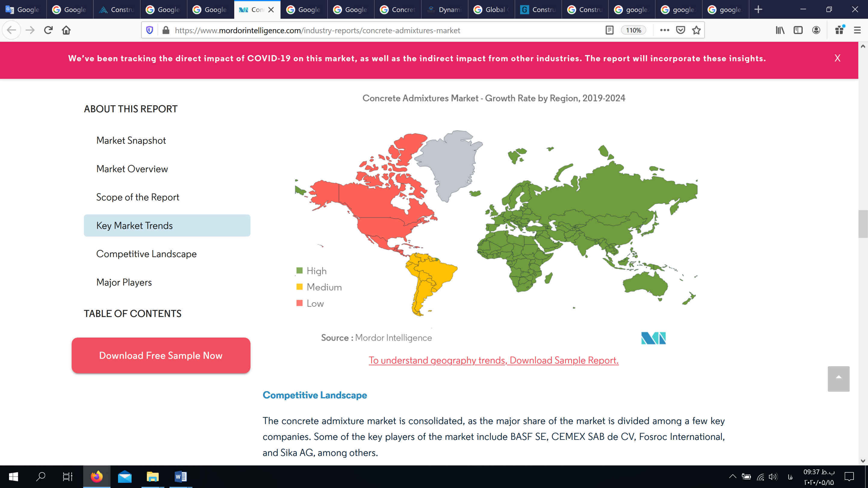Open page actions three-dot menu
This screenshot has height=488, width=868.
pos(664,30)
